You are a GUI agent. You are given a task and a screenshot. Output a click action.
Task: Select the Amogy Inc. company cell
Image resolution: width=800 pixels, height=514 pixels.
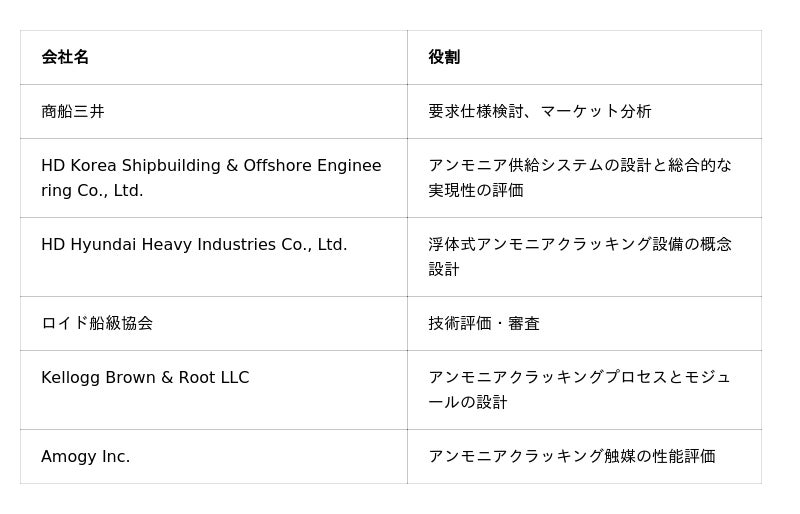(86, 456)
